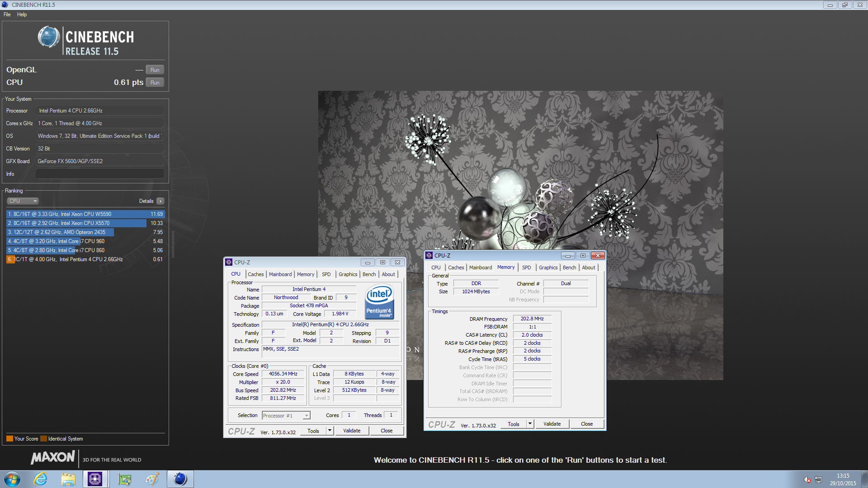Switch to Mainboard tab in left CPU-Z window
Viewport: 868px width, 488px height.
click(x=280, y=274)
